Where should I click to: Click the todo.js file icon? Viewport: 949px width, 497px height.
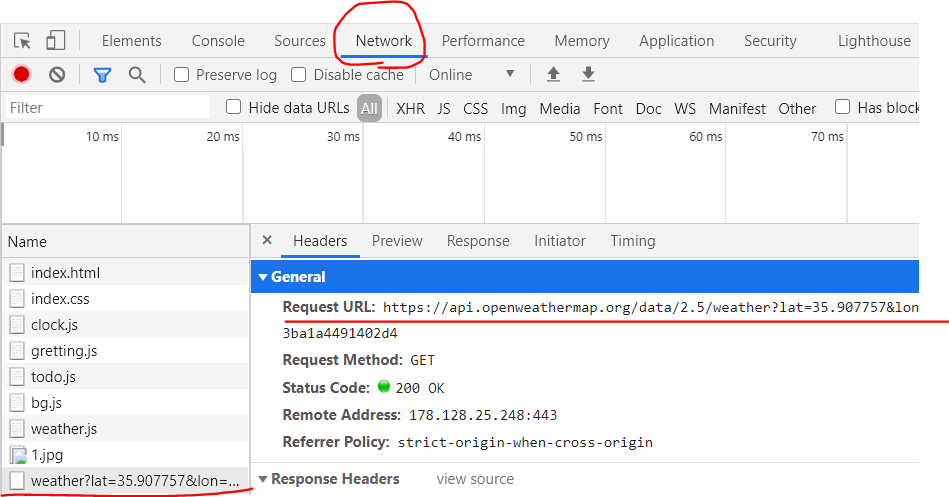point(17,377)
